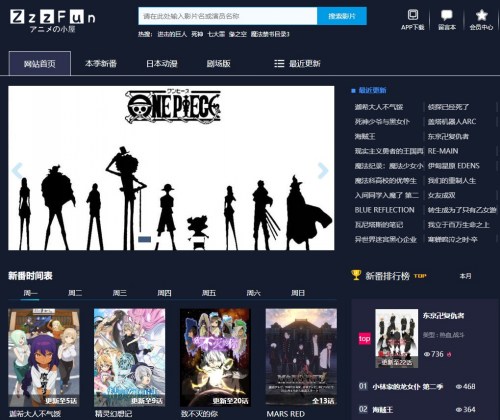This screenshot has width=500, height=420.
Task: Open the MARS RED poster thumbnail
Action: point(301,357)
